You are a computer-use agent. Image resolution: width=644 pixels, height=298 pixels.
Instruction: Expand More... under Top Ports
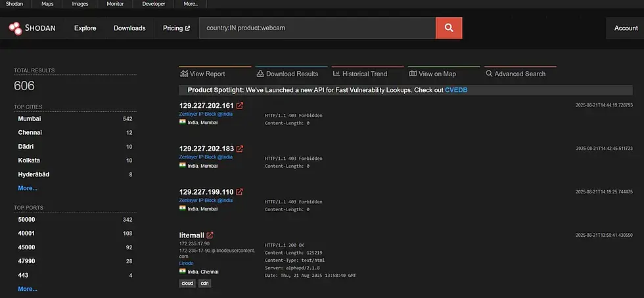coord(28,289)
